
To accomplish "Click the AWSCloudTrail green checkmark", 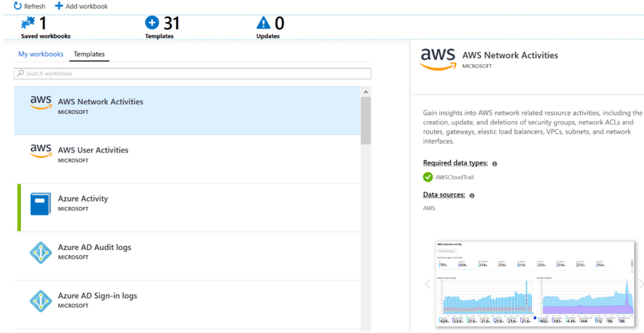I will point(428,177).
